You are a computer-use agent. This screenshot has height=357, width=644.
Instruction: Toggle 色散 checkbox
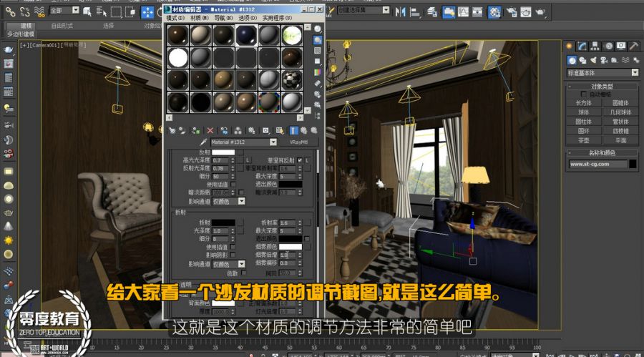pos(244,273)
